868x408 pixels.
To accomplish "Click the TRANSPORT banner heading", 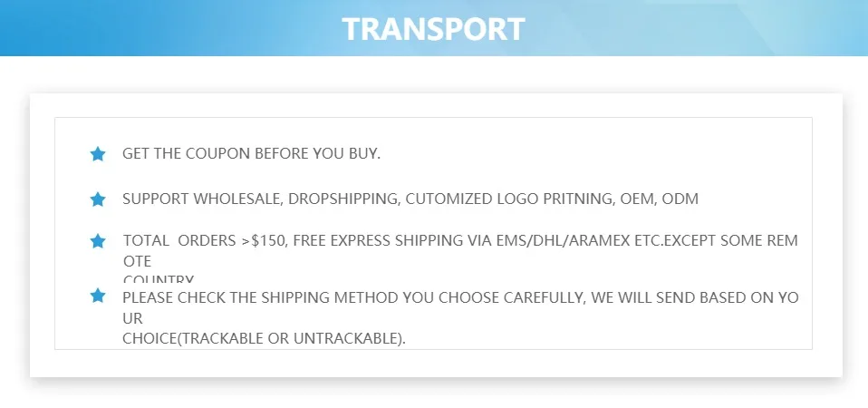I will tap(433, 28).
